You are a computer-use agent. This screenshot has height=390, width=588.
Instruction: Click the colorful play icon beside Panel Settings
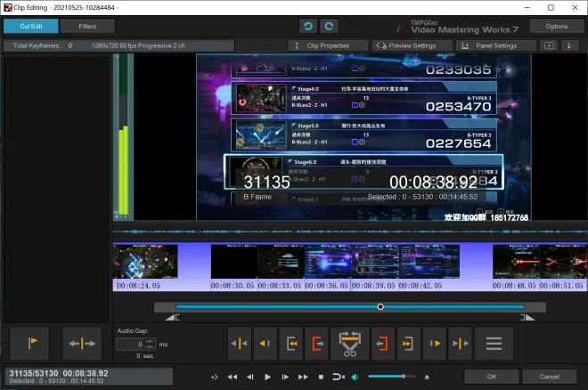click(x=570, y=45)
